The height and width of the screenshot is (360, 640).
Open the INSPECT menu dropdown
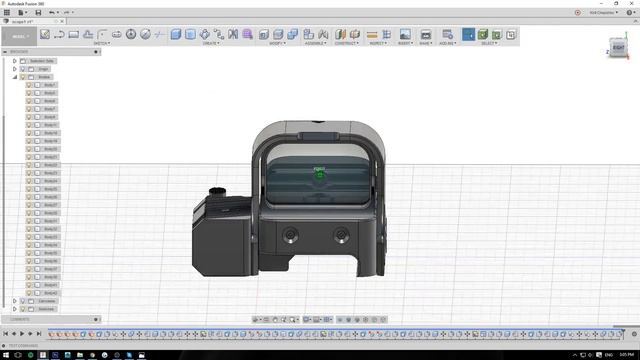tap(378, 43)
